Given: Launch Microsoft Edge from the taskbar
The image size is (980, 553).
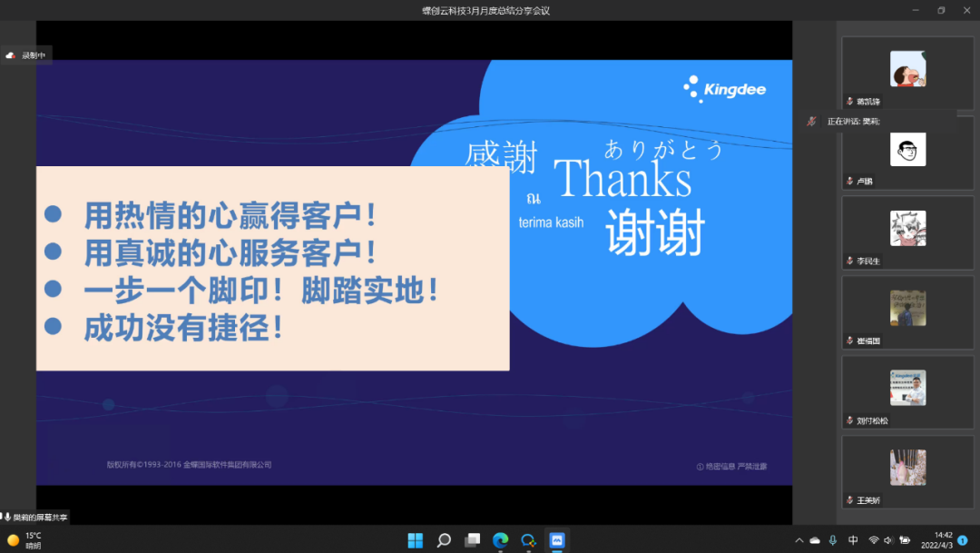Looking at the screenshot, I should (501, 540).
